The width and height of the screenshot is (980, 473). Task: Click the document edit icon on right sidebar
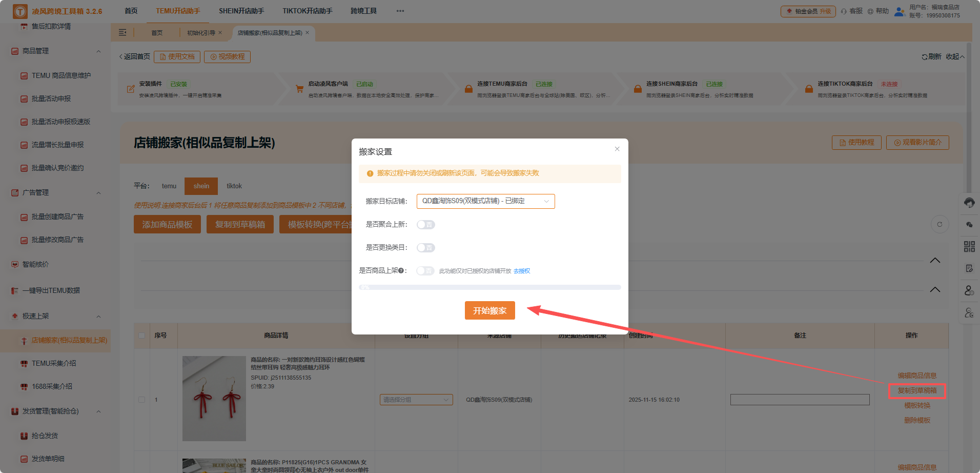969,268
